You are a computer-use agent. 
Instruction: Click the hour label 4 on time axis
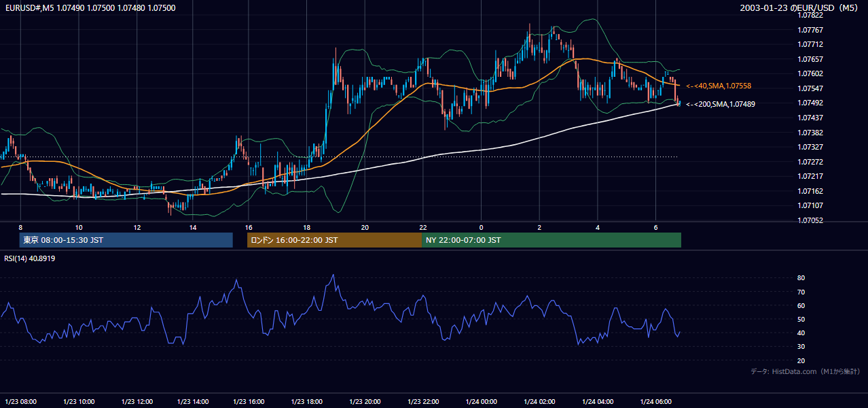pyautogui.click(x=598, y=227)
